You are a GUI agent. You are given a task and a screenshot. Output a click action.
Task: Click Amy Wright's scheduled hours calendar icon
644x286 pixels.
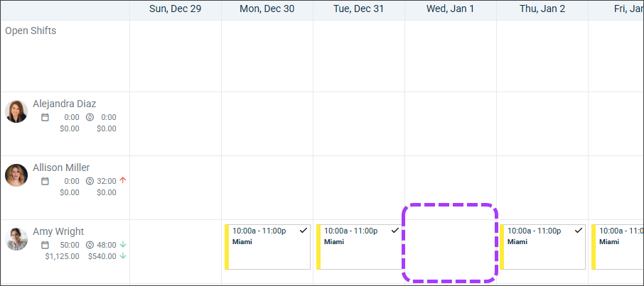(x=45, y=245)
